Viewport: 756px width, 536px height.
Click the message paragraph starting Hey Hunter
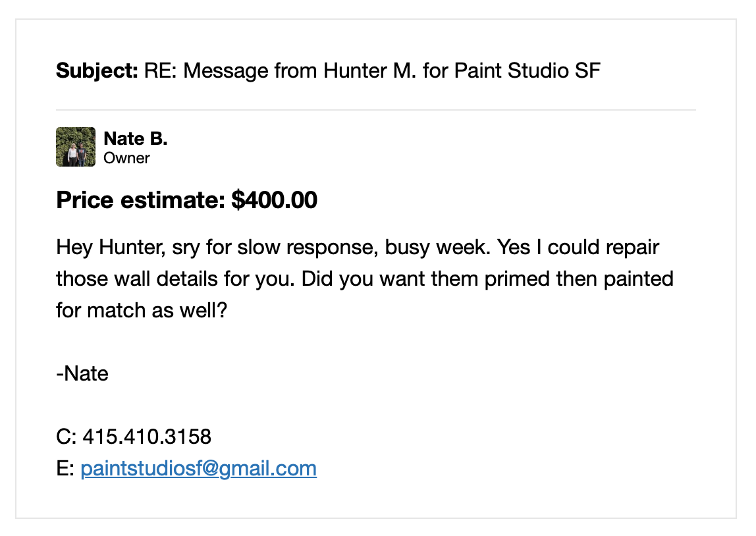click(365, 279)
